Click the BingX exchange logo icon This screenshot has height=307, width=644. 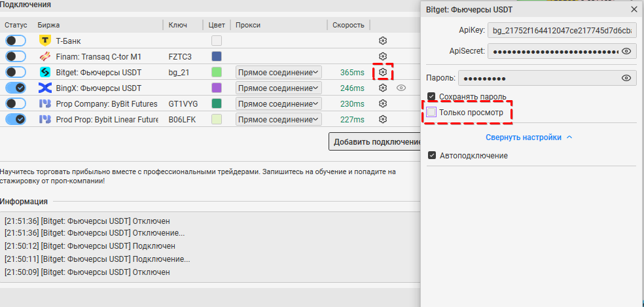coord(45,88)
